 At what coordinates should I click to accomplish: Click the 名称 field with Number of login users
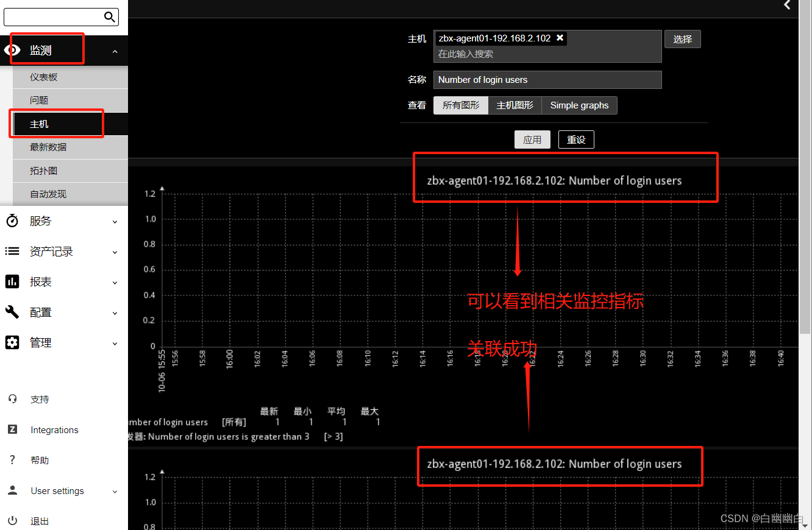[x=547, y=80]
